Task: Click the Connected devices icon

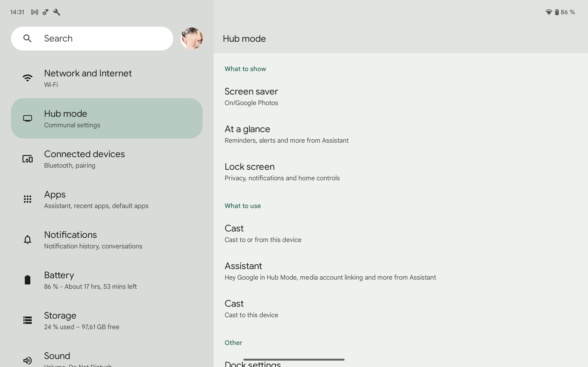Action: pyautogui.click(x=28, y=159)
